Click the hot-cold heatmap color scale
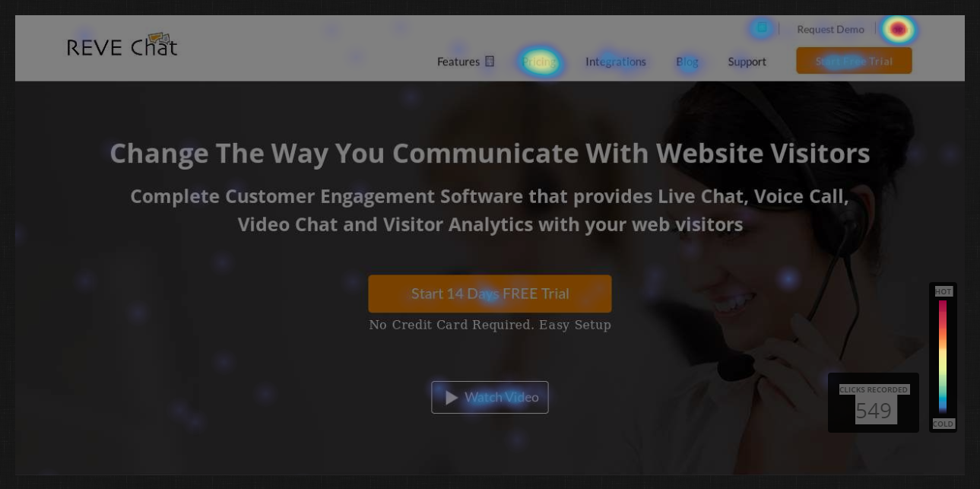The width and height of the screenshot is (980, 489). coord(943,356)
